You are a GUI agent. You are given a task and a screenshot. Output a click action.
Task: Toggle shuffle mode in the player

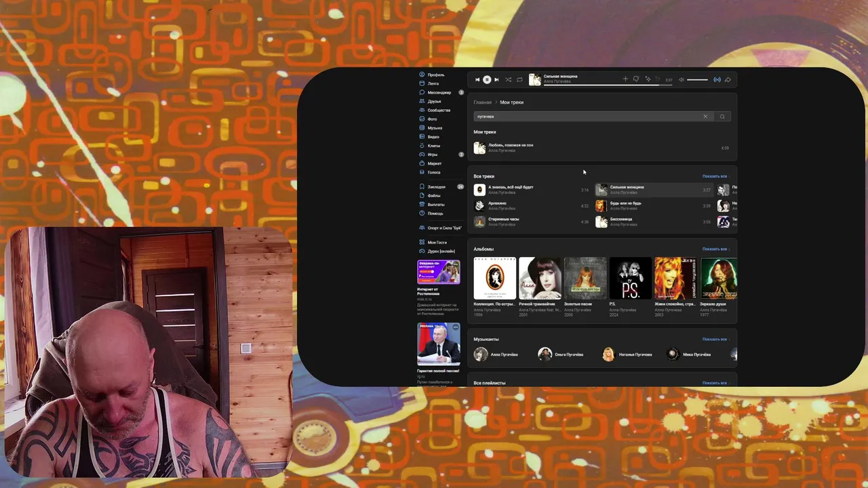pos(509,80)
